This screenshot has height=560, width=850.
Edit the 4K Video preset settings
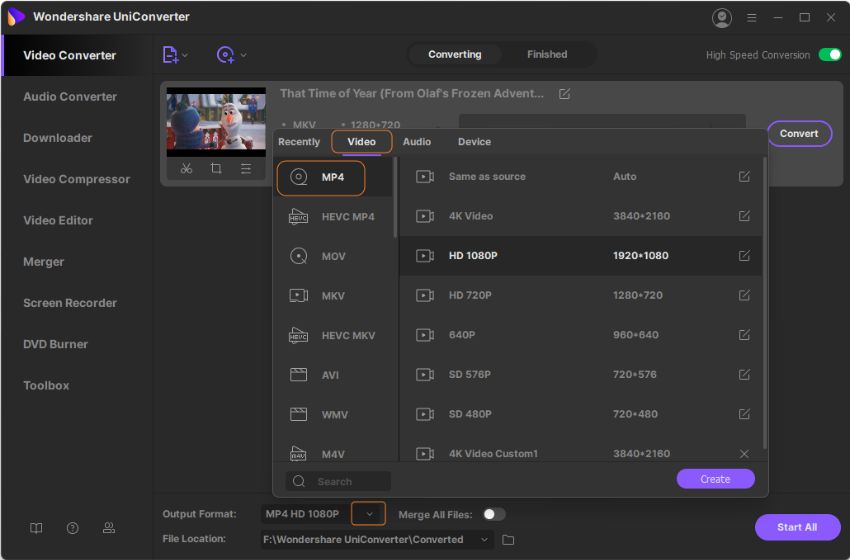pyautogui.click(x=744, y=216)
